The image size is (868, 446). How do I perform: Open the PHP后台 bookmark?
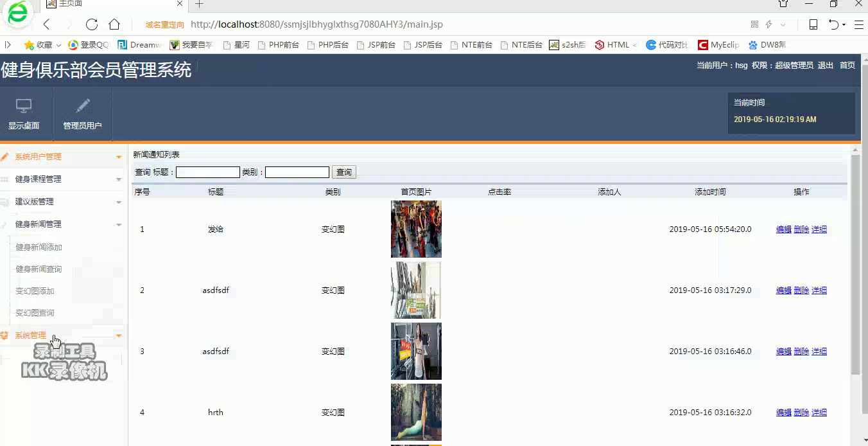(327, 45)
